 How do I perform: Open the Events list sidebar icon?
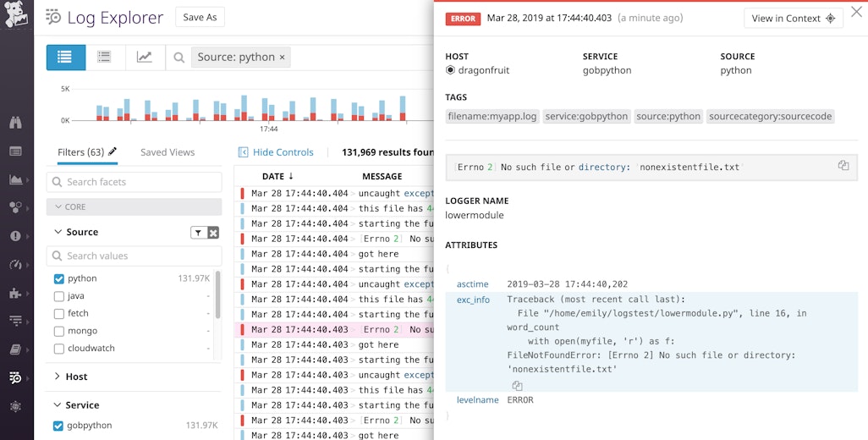click(x=15, y=151)
